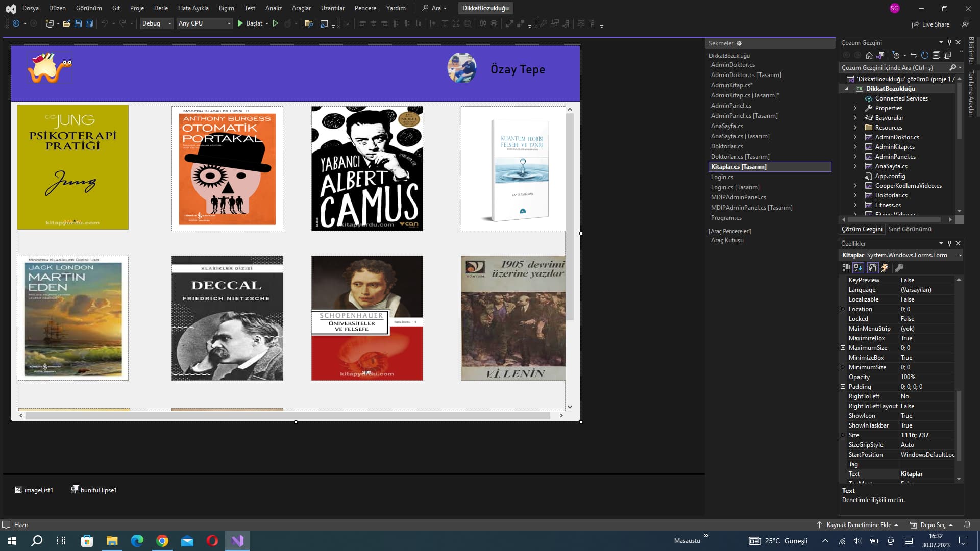Viewport: 980px width, 551px height.
Task: Click the Windows Start button
Action: 12,541
